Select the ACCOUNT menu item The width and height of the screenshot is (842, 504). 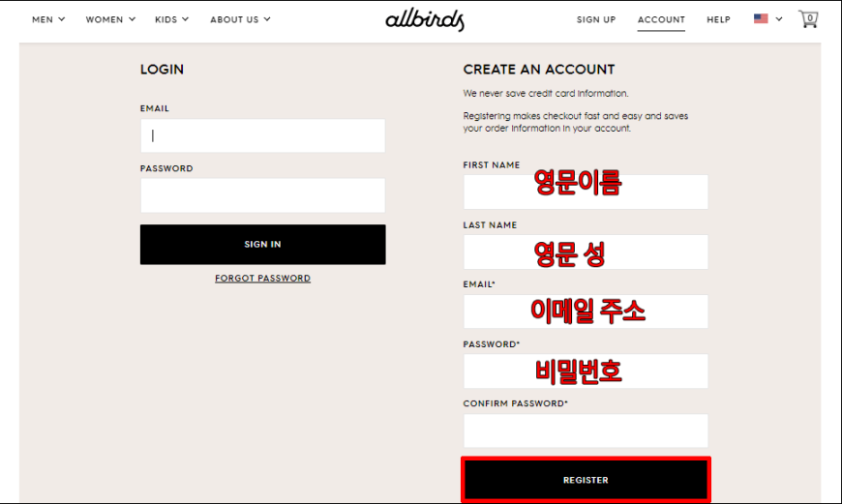661,20
